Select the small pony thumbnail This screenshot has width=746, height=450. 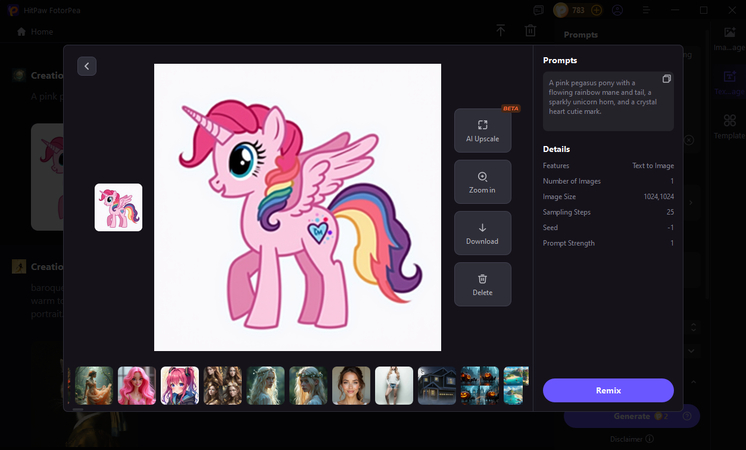pos(118,207)
